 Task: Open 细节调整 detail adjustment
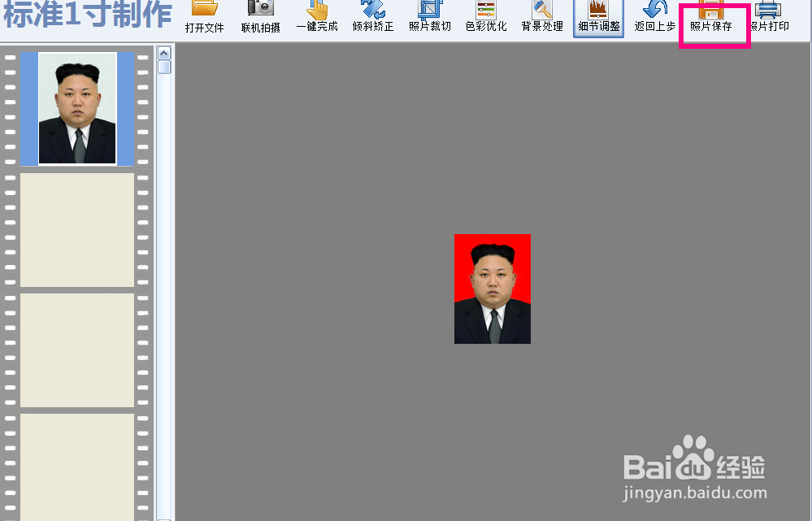598,20
